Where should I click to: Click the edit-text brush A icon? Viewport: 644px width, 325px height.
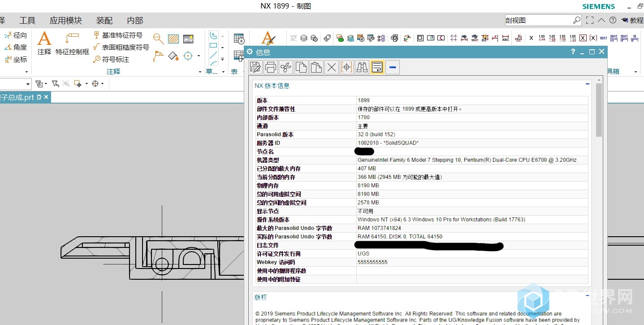click(268, 38)
